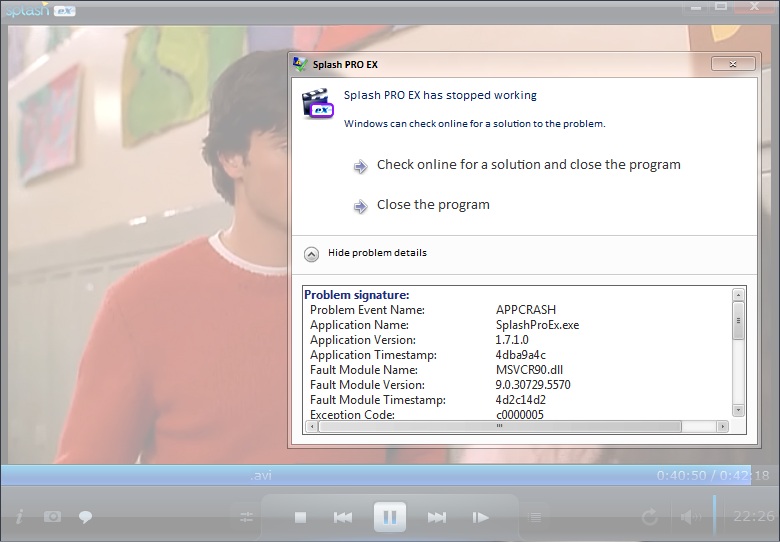Click the 22:26 clock display in player
Image resolution: width=780 pixels, height=542 pixels.
click(756, 517)
